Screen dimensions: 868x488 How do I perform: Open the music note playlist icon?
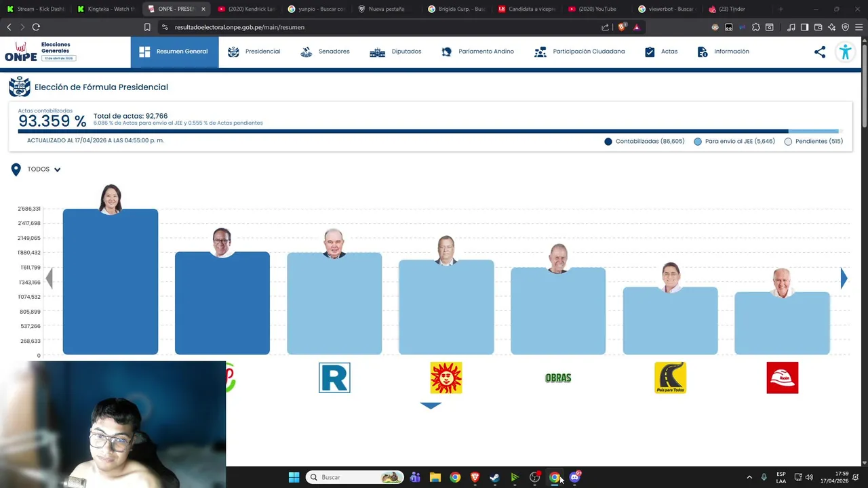point(791,27)
